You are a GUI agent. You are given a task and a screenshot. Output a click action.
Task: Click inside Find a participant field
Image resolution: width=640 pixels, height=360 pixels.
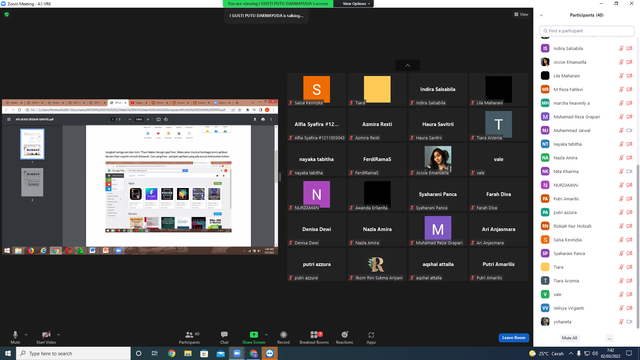point(587,31)
